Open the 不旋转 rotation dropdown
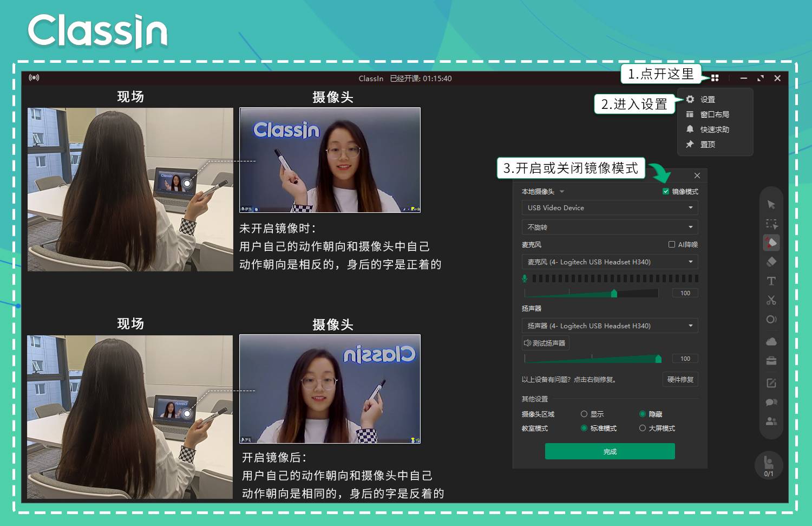Image resolution: width=812 pixels, height=526 pixels. (x=610, y=227)
